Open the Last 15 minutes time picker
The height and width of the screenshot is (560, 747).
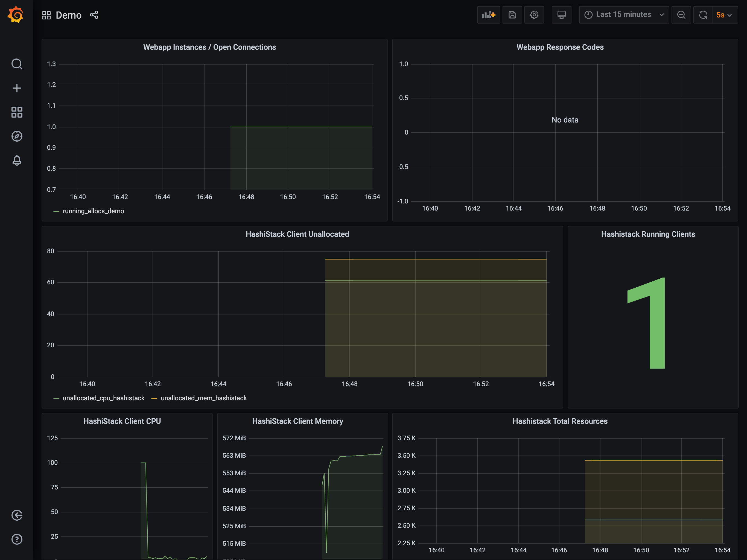624,15
